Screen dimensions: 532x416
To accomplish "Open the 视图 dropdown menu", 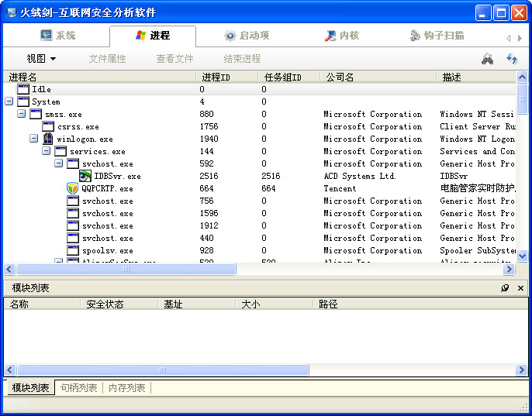I will coord(41,59).
